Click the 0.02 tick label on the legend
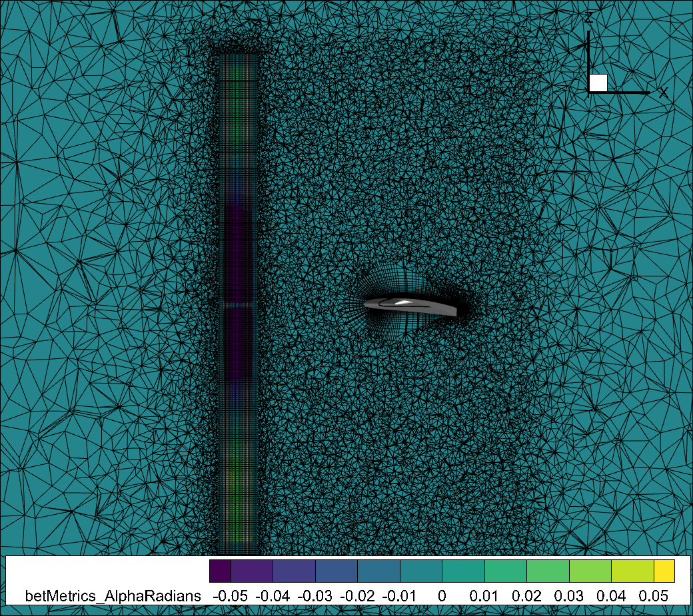 (x=526, y=596)
